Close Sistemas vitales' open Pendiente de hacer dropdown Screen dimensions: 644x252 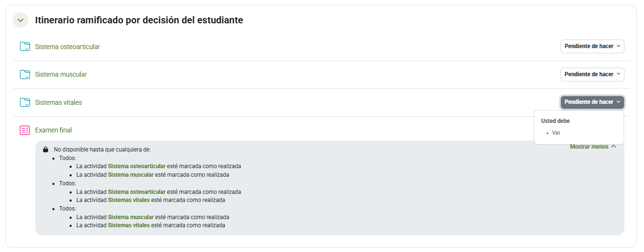[x=592, y=102]
